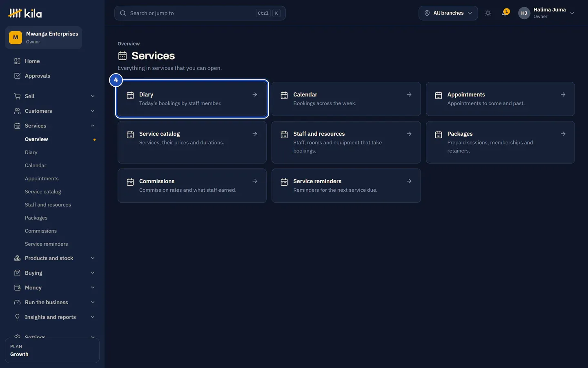The image size is (588, 368).
Task: Expand the Customers section chevron
Action: click(x=93, y=111)
